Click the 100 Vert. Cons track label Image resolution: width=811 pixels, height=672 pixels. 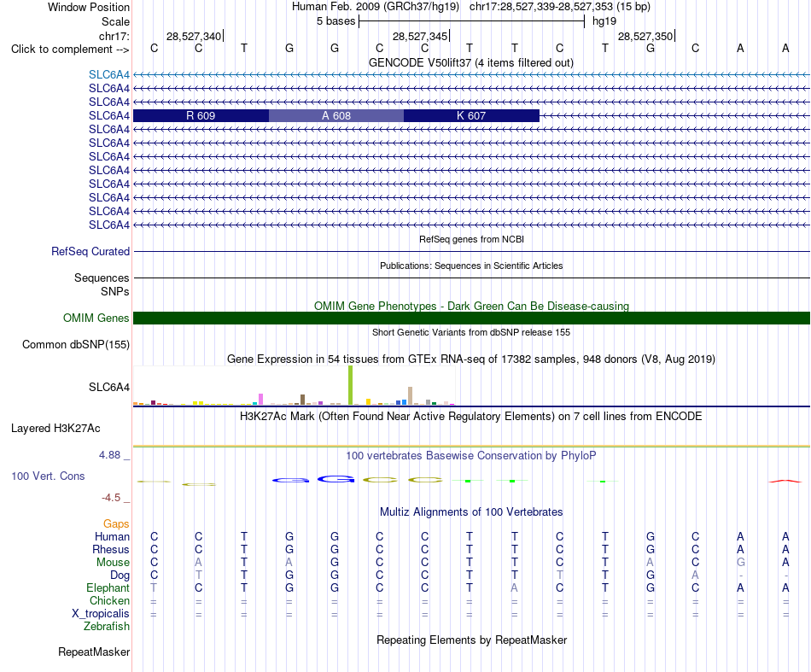(x=48, y=476)
